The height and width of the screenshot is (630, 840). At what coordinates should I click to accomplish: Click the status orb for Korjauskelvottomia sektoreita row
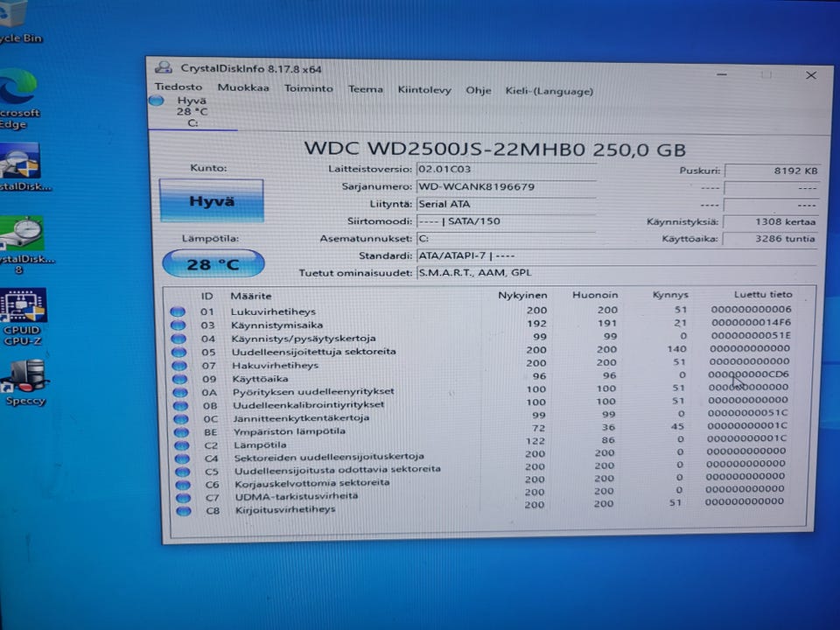(183, 484)
